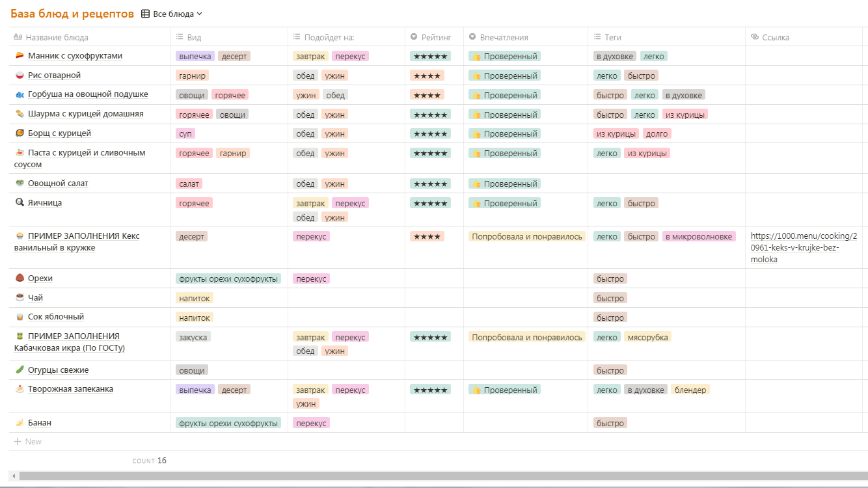Click the десерт tag in Кекс ванильный row
Screen dimensions: 868x488
pos(191,237)
